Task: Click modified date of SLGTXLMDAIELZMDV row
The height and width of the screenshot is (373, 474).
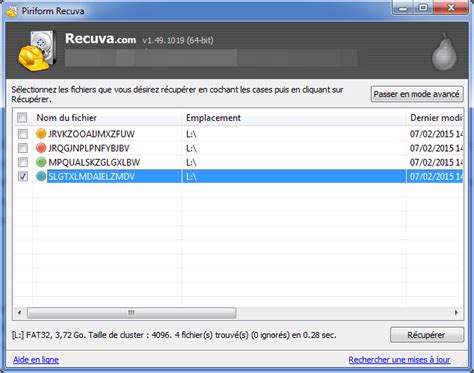Action: tap(436, 176)
